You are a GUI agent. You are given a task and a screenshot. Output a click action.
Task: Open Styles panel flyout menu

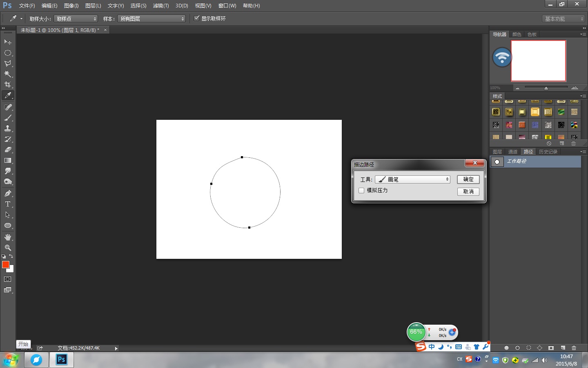point(583,96)
